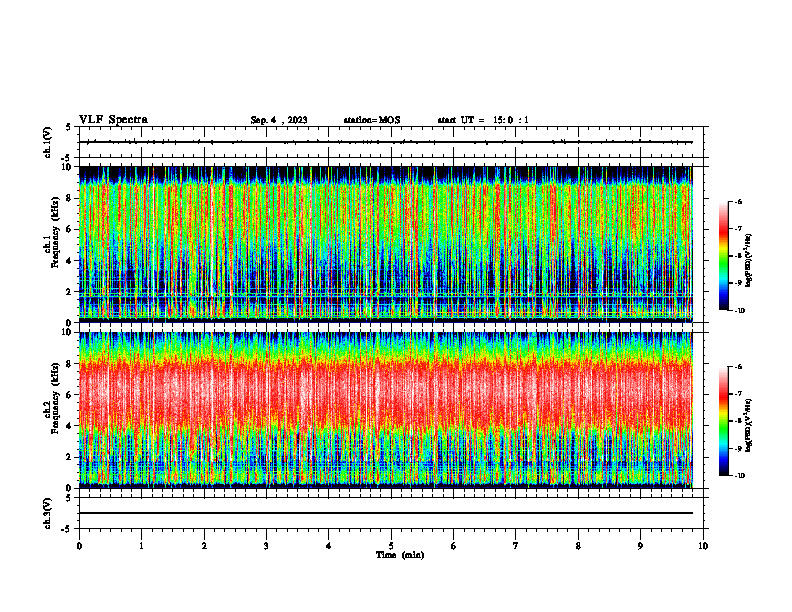Click the 'station=MOS' header text
The height and width of the screenshot is (612, 792).
[x=372, y=120]
